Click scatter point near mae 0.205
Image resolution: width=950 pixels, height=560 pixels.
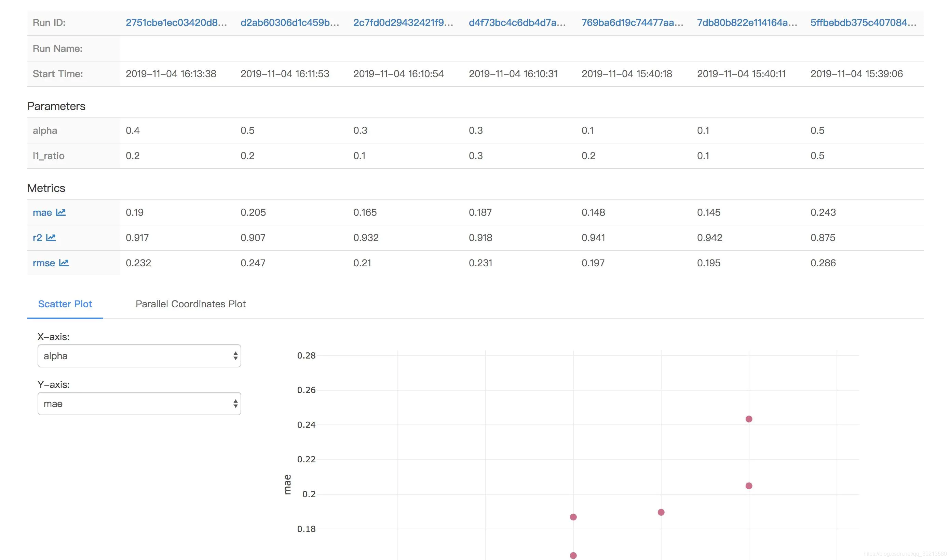[x=749, y=486]
